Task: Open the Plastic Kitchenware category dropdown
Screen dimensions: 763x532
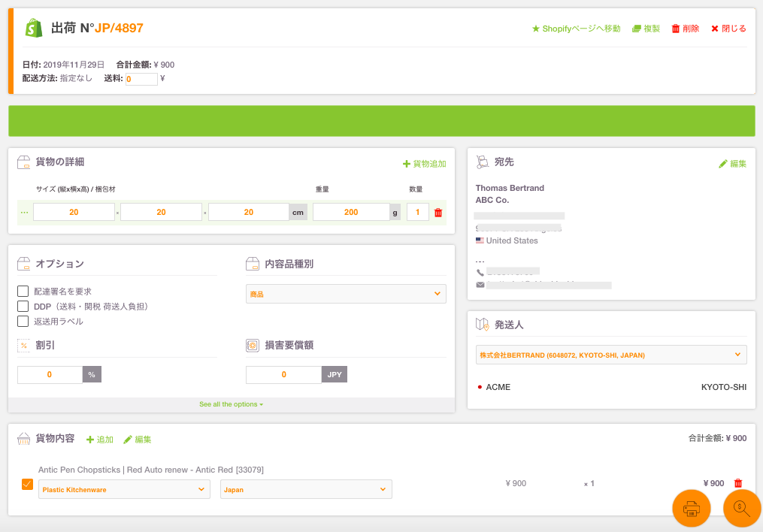Action: (x=124, y=489)
